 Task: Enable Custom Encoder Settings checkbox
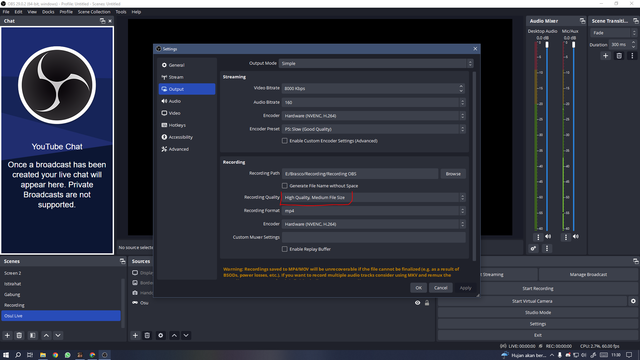point(284,141)
